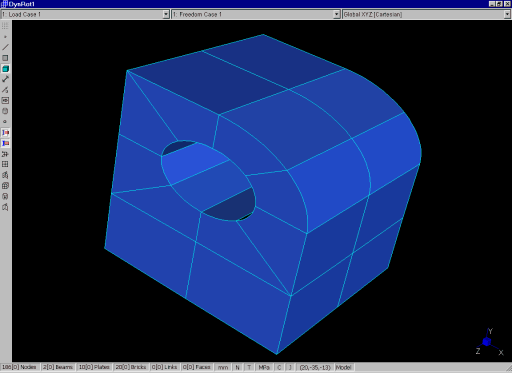Click the MPa units status cell
This screenshot has height=373, width=512.
click(x=264, y=367)
